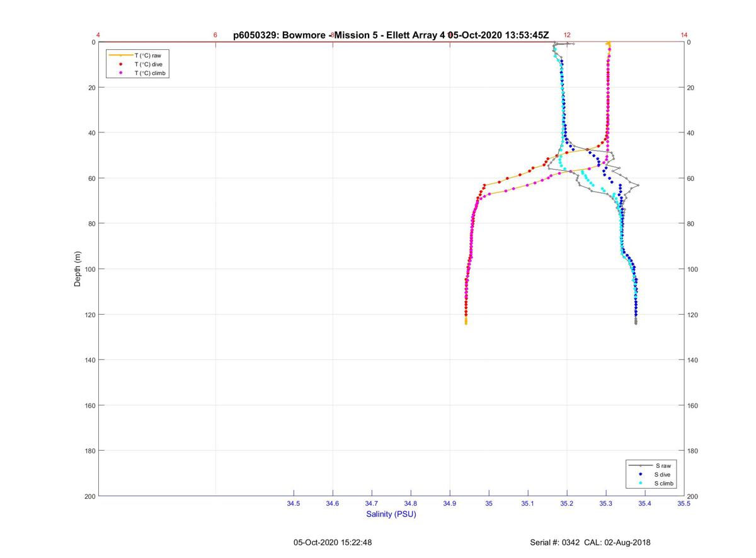Click the left depth axis label 140
This screenshot has height=558, width=756.
89,360
